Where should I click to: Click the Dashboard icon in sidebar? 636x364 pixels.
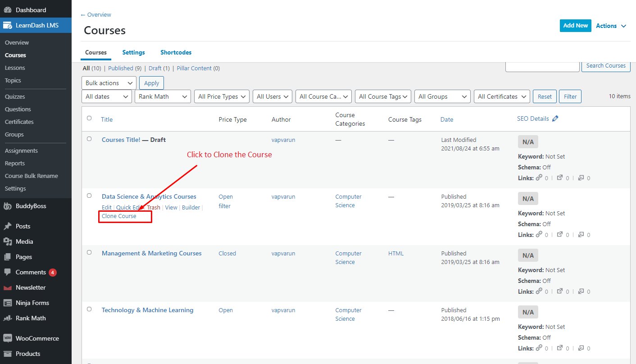click(x=7, y=10)
